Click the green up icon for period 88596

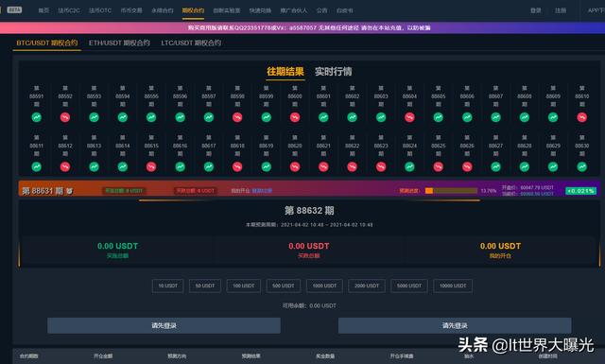click(181, 117)
